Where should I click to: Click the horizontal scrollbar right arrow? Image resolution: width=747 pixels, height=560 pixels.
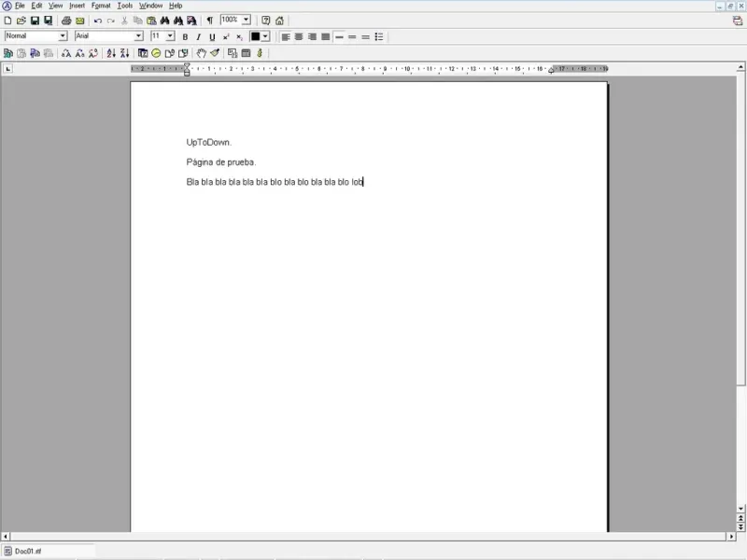pyautogui.click(x=732, y=536)
